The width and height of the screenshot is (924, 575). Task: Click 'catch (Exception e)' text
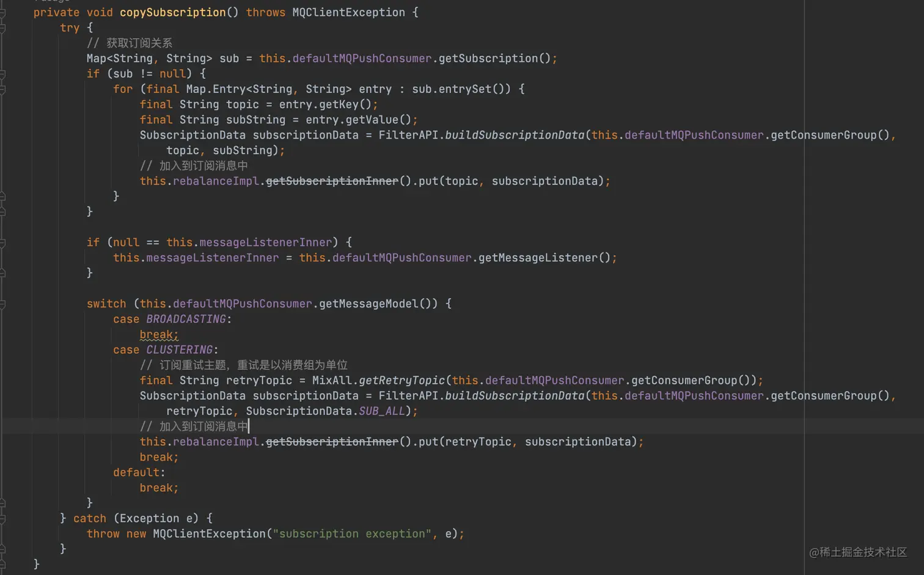(136, 518)
